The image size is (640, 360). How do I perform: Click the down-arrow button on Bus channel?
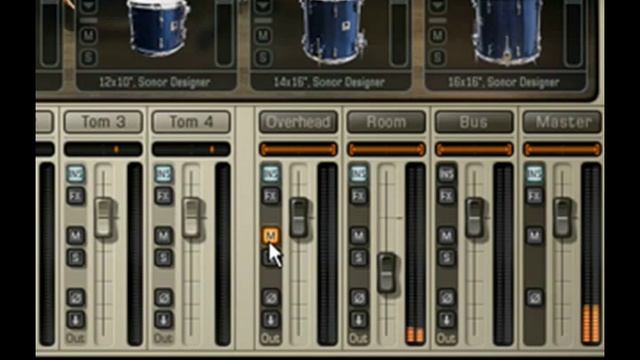[x=447, y=320]
